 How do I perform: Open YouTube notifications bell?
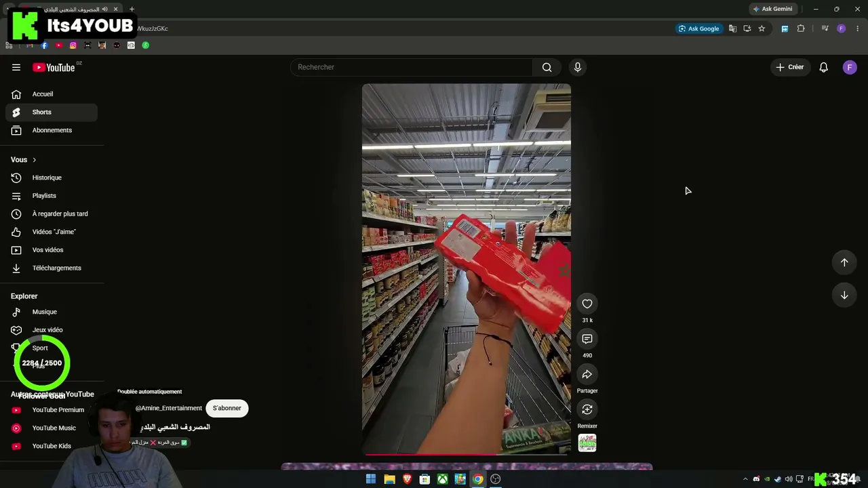(x=823, y=67)
